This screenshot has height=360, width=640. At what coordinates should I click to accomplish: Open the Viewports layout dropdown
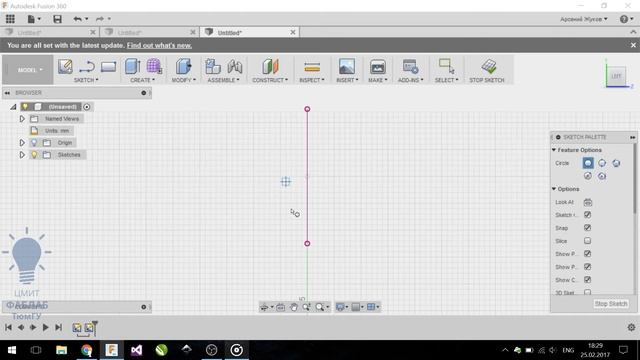pos(373,307)
